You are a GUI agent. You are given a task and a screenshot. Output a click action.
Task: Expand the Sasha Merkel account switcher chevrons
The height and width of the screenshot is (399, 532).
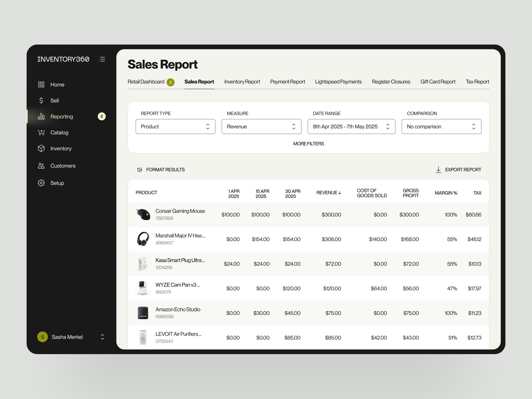point(102,337)
